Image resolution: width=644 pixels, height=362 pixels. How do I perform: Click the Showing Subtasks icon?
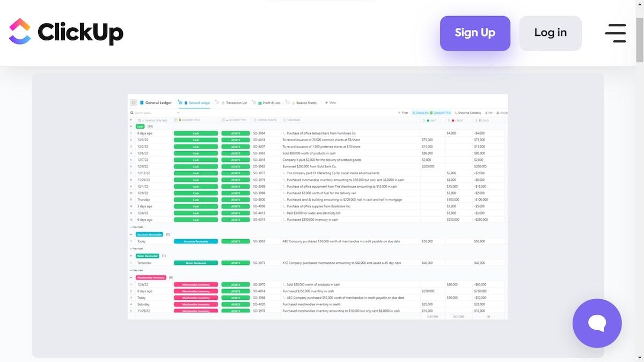[455, 113]
